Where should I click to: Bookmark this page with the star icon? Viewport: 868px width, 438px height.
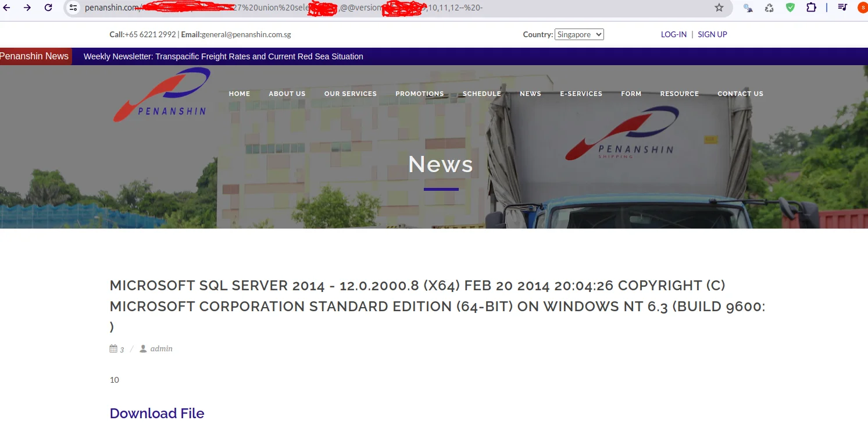(x=719, y=8)
